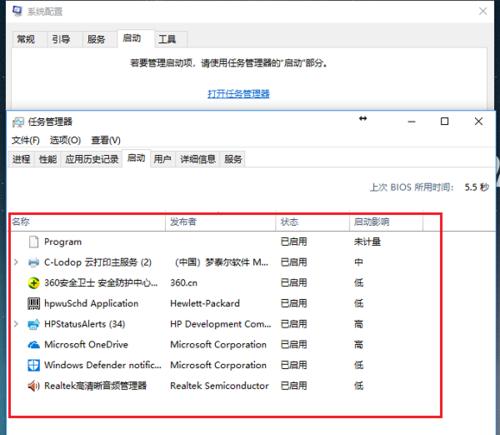Open the 服务 tab in Task Manager

(x=233, y=159)
